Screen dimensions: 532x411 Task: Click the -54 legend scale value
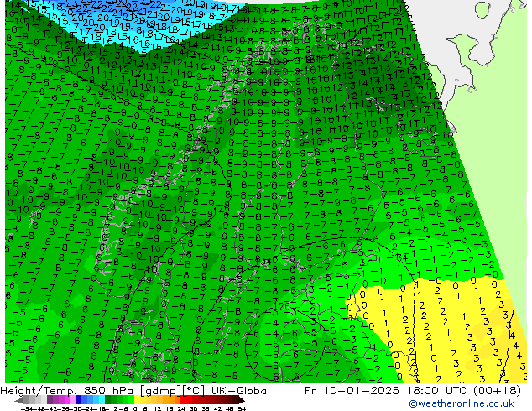(x=27, y=409)
